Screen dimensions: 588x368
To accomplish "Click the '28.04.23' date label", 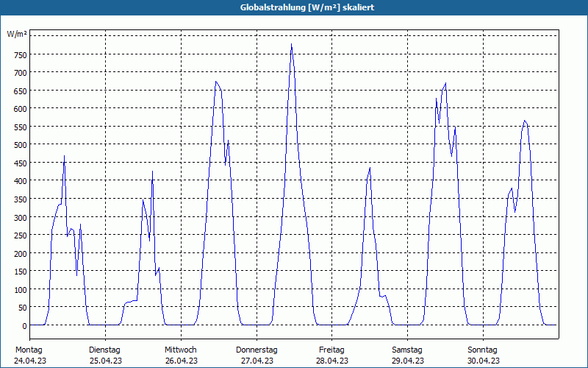I will pos(332,361).
